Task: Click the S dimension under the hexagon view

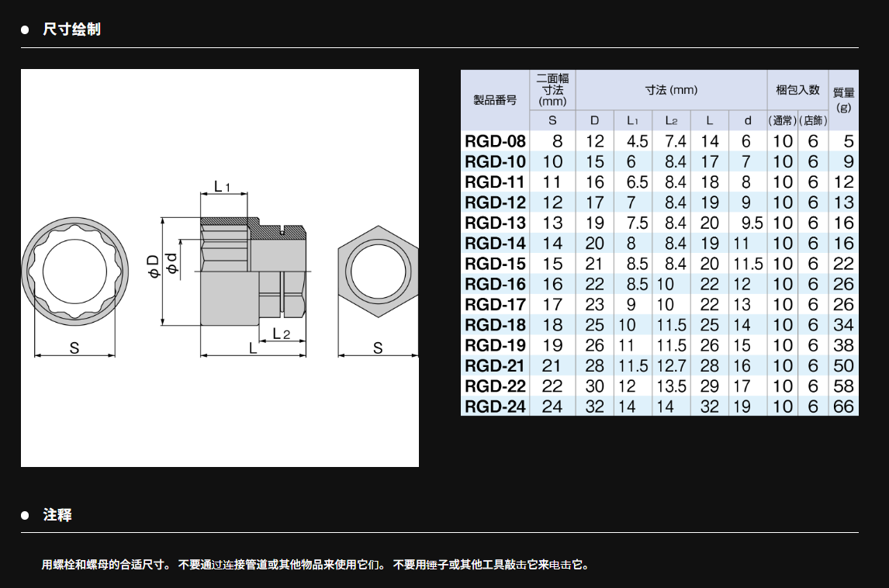Action: [x=377, y=348]
